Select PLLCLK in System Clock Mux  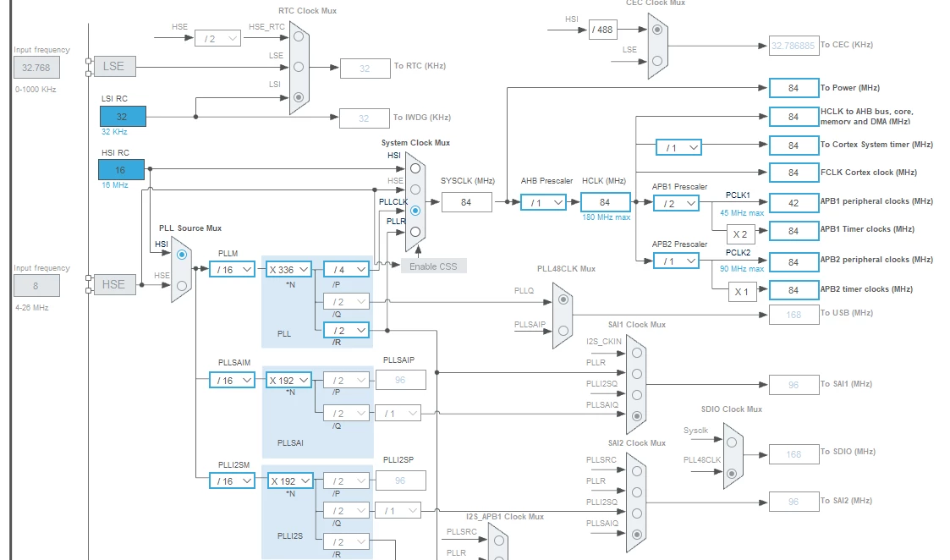point(415,211)
